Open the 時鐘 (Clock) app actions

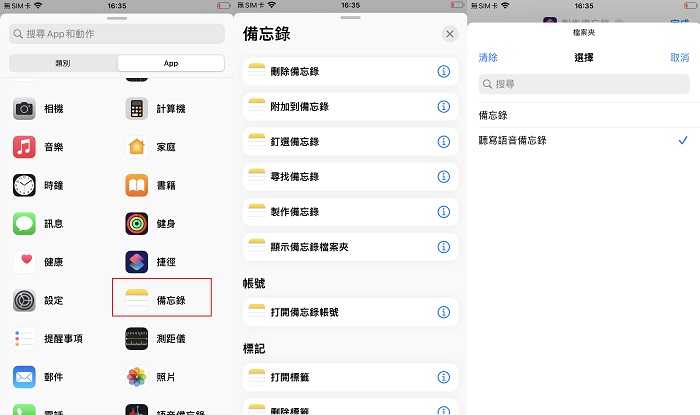click(39, 185)
